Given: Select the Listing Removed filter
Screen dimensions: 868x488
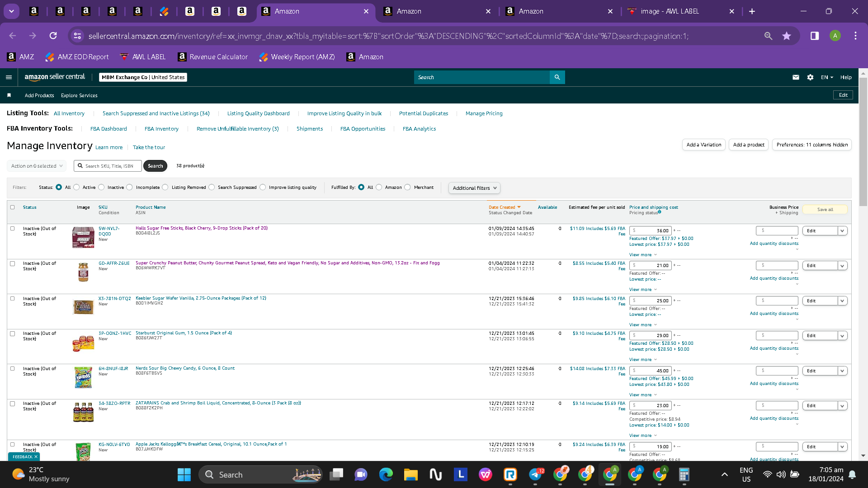Looking at the screenshot, I should (x=165, y=187).
